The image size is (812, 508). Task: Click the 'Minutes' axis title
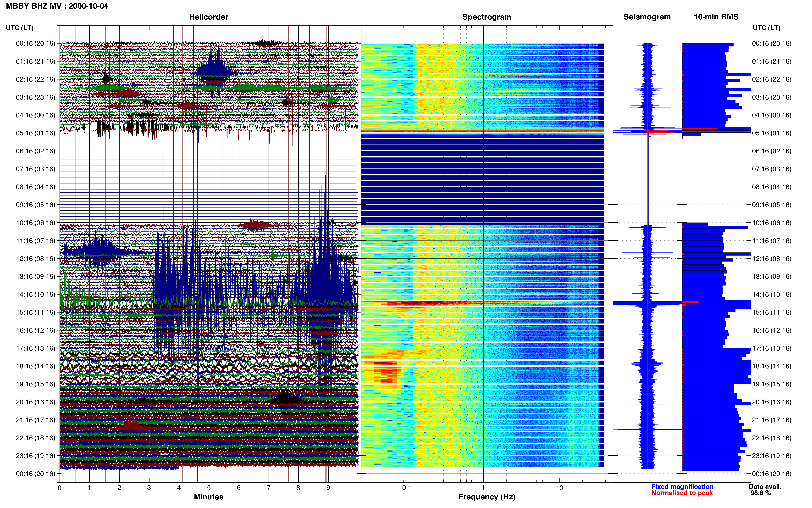point(209,497)
